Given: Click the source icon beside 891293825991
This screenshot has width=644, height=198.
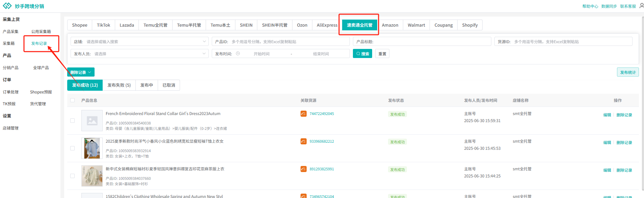Looking at the screenshot, I should pos(304,169).
